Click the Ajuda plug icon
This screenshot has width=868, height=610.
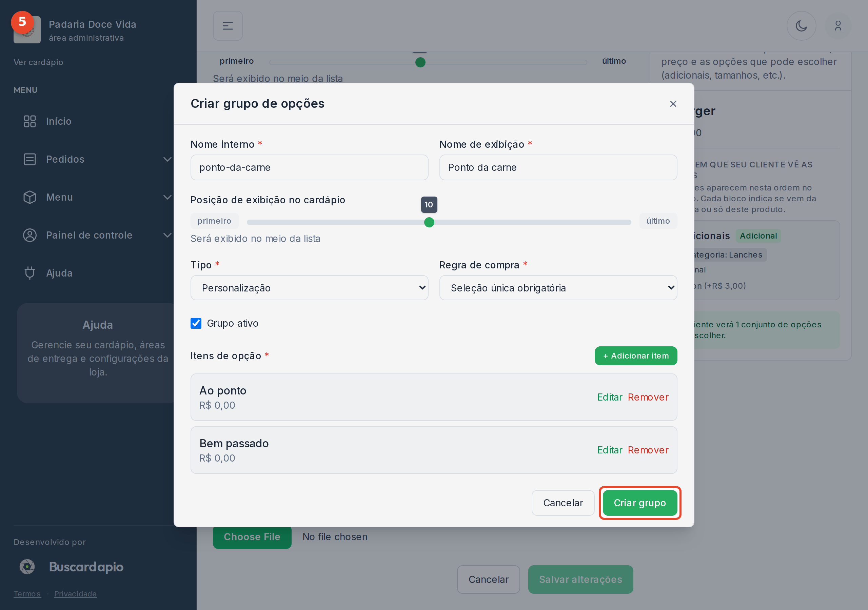[30, 273]
